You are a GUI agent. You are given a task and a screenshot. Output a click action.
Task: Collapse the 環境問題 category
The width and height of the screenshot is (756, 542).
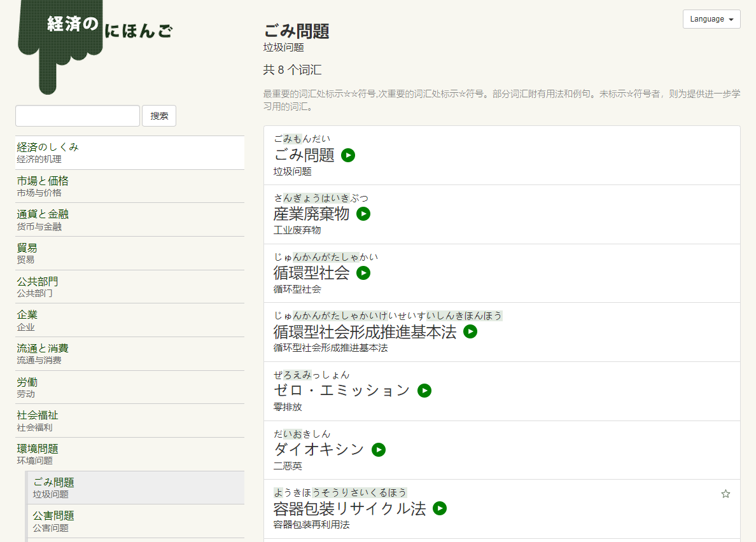[130, 454]
